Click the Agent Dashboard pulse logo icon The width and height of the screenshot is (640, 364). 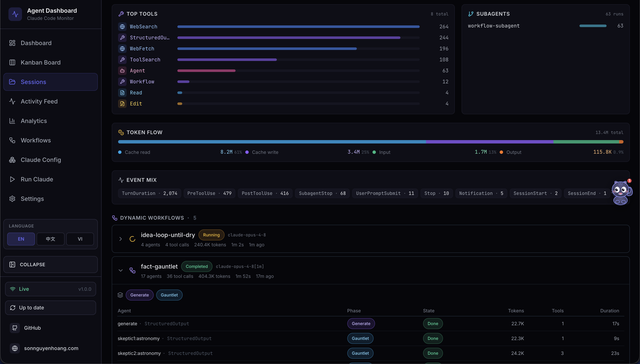pyautogui.click(x=15, y=14)
